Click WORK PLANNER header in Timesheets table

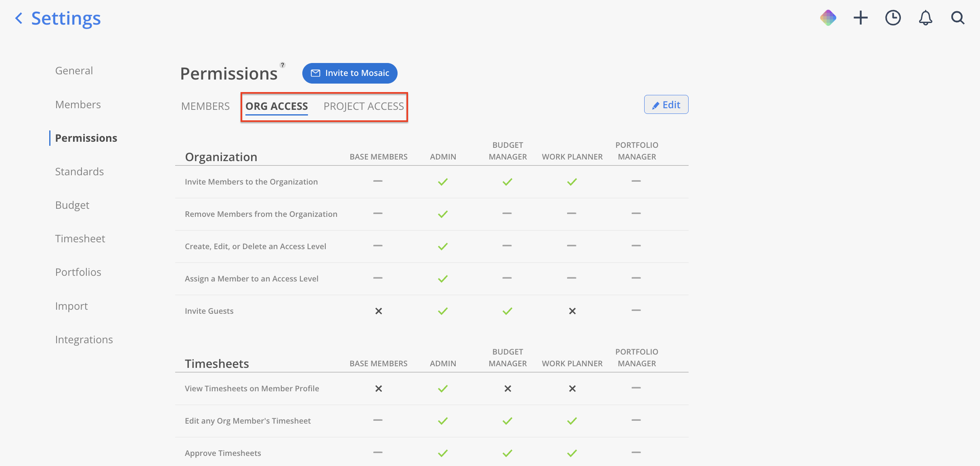click(572, 363)
